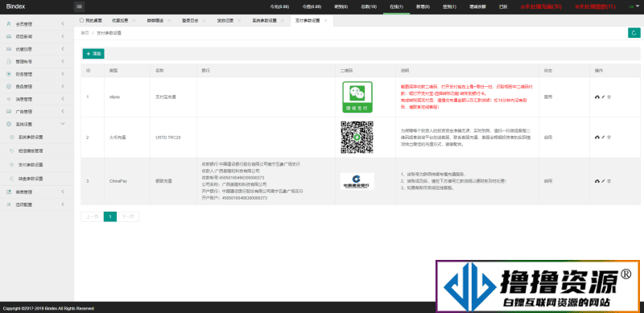644x313 pixels.
Task: Collapse the 系统设置 sidebar chevron
Action: pos(63,124)
